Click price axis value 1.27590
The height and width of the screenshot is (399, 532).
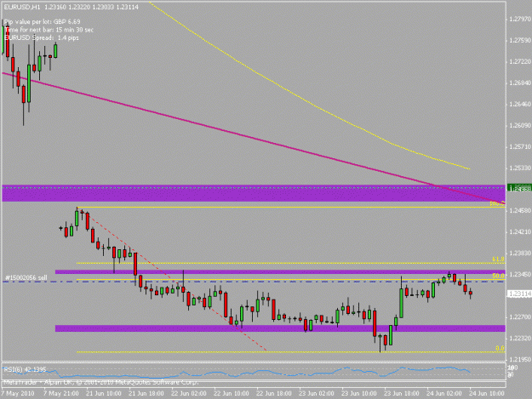(520, 40)
